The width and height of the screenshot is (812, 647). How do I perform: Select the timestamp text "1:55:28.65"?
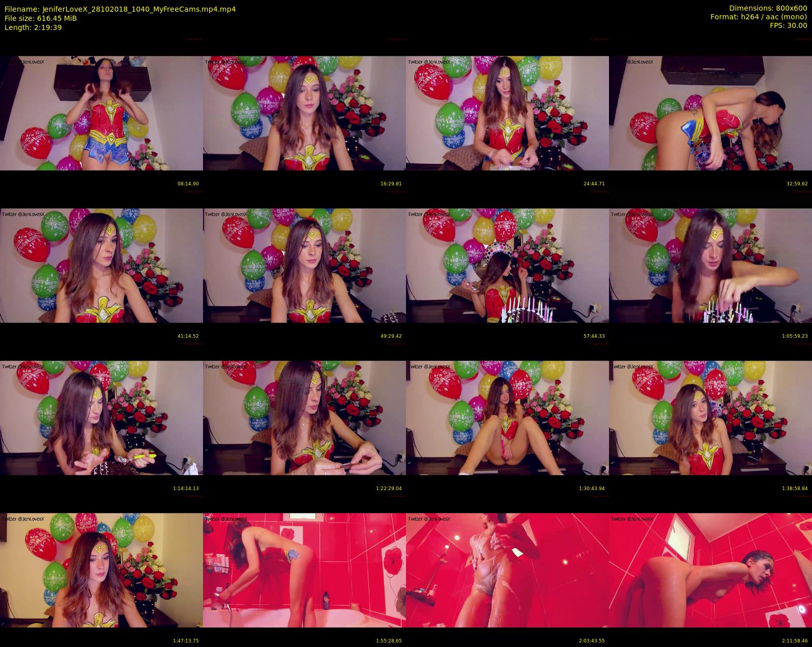click(x=389, y=641)
